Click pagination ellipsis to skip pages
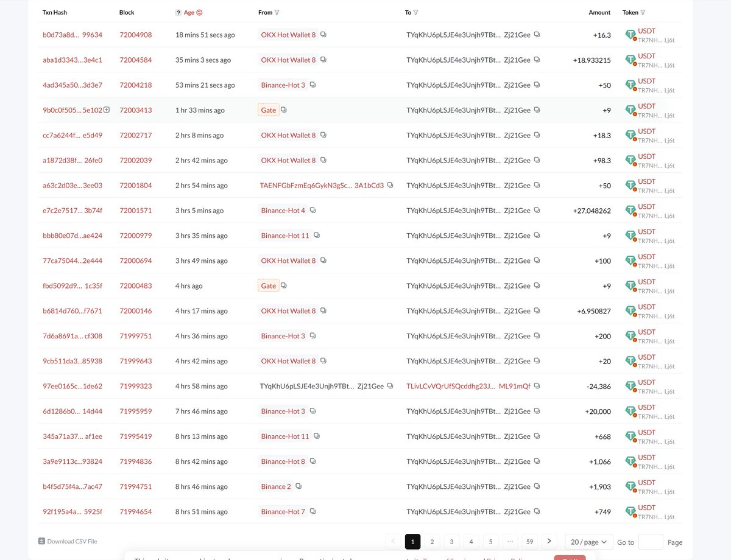This screenshot has height=560, width=731. (x=510, y=542)
